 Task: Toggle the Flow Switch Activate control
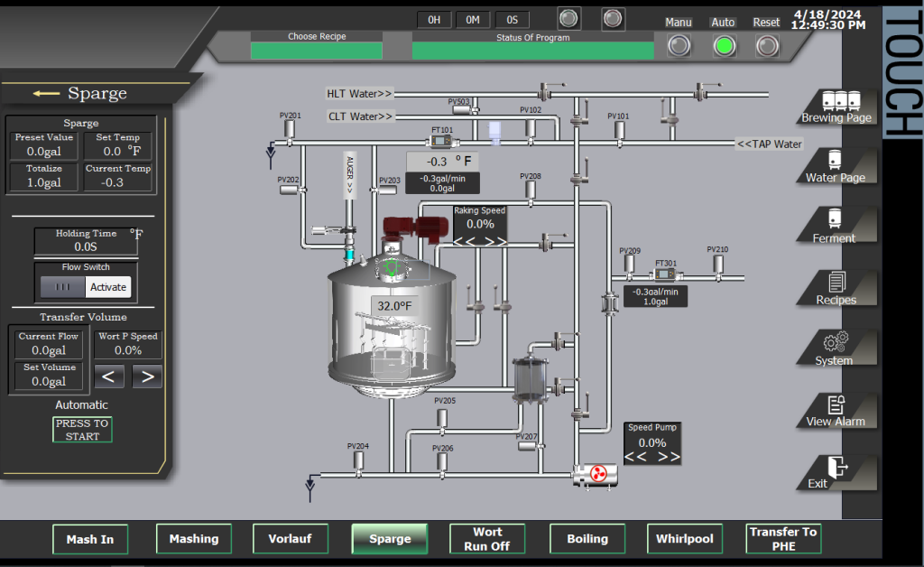107,287
